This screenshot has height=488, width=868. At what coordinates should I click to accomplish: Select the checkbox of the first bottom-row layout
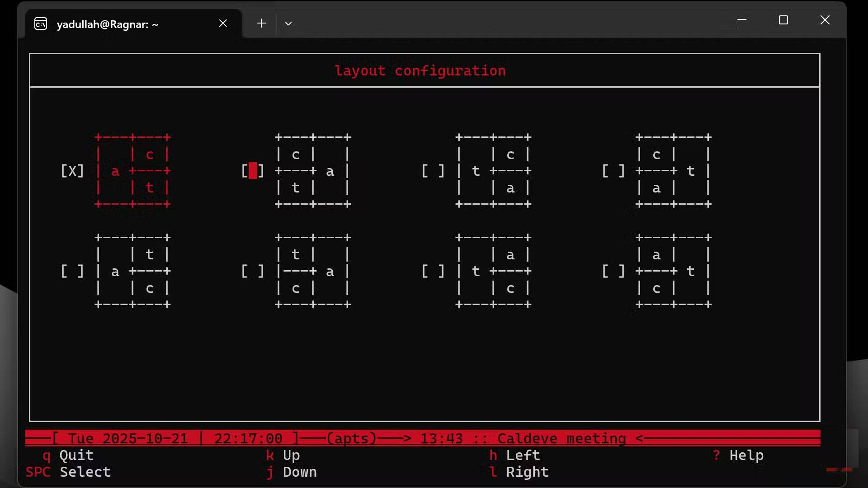72,271
